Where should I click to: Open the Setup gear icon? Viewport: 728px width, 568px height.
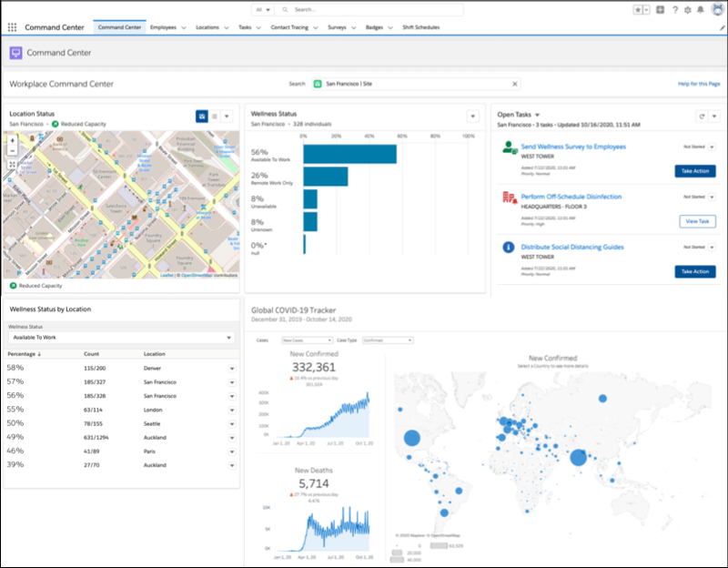click(686, 10)
